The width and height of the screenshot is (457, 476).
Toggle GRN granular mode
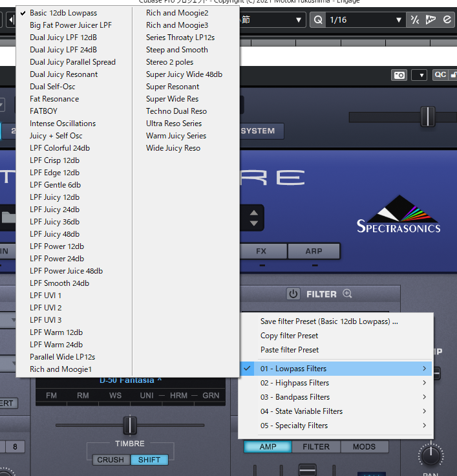[x=211, y=396]
